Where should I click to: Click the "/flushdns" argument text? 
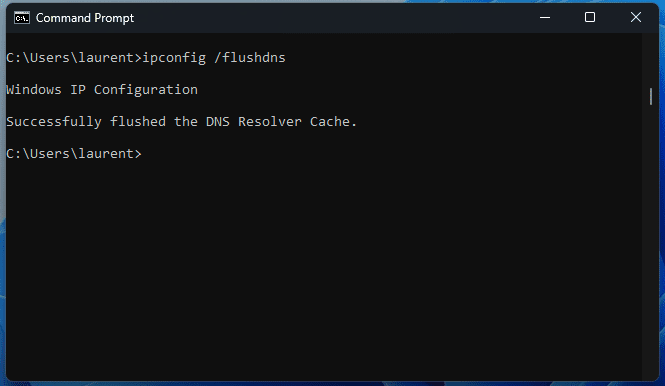coord(250,58)
